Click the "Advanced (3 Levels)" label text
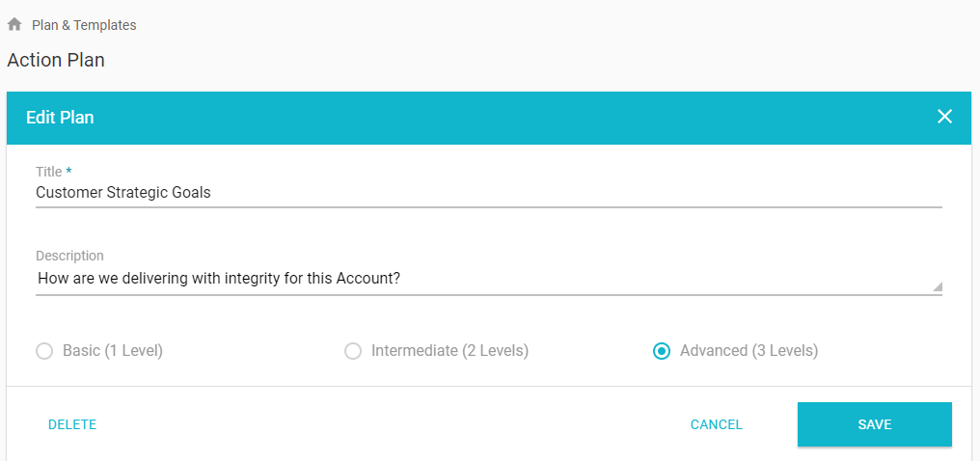The height and width of the screenshot is (461, 980). click(x=749, y=351)
